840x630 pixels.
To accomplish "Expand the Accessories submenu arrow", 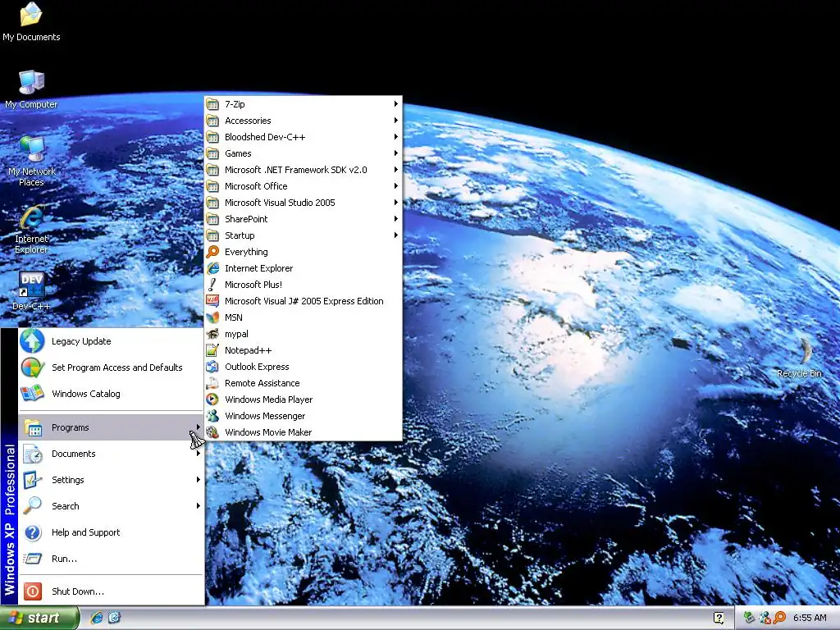I will 396,121.
